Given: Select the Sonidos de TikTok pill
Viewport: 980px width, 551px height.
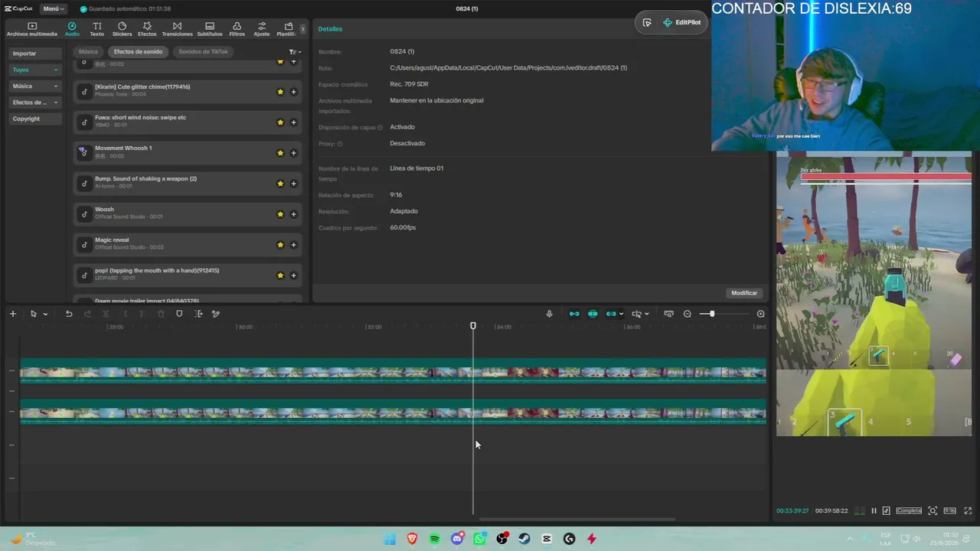Looking at the screenshot, I should [x=204, y=52].
